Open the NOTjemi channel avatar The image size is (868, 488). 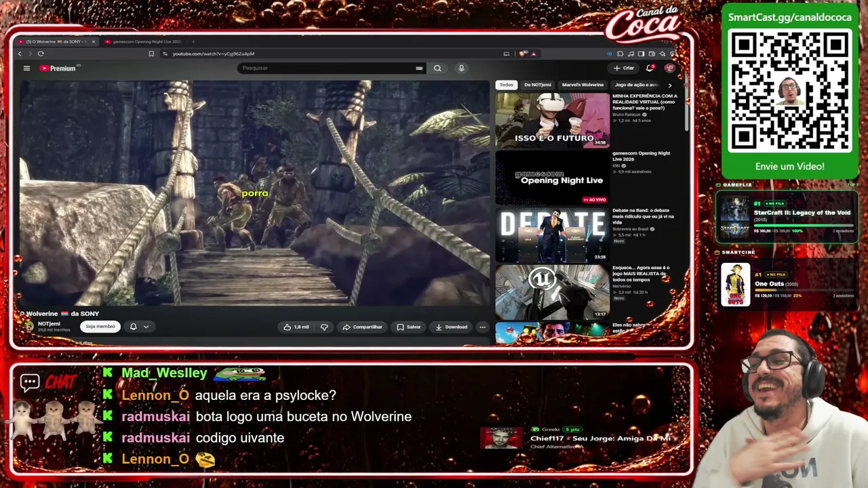pyautogui.click(x=28, y=326)
